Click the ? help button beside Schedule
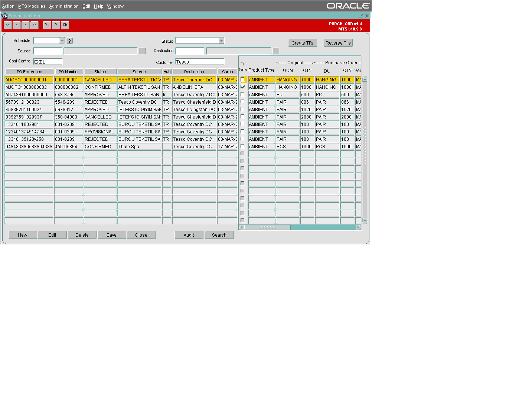 click(70, 41)
